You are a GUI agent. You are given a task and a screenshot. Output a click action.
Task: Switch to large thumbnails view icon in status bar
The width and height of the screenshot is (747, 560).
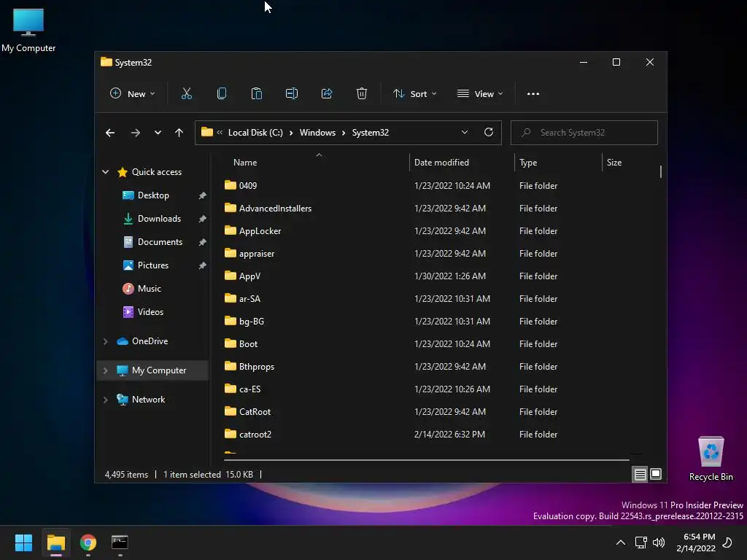pos(656,474)
